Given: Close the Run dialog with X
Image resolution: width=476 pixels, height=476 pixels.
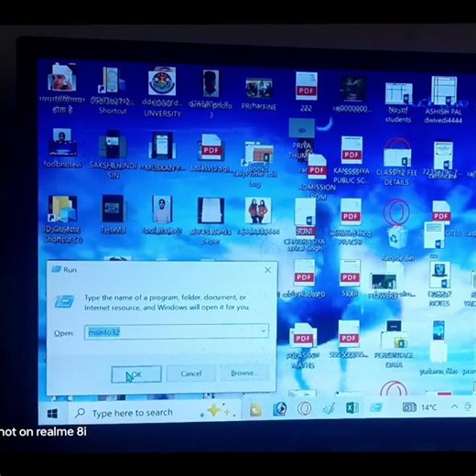Looking at the screenshot, I should point(267,270).
